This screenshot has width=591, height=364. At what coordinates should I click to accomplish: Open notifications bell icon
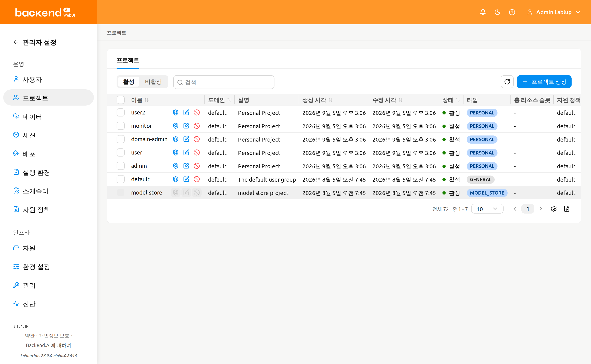coord(483,12)
